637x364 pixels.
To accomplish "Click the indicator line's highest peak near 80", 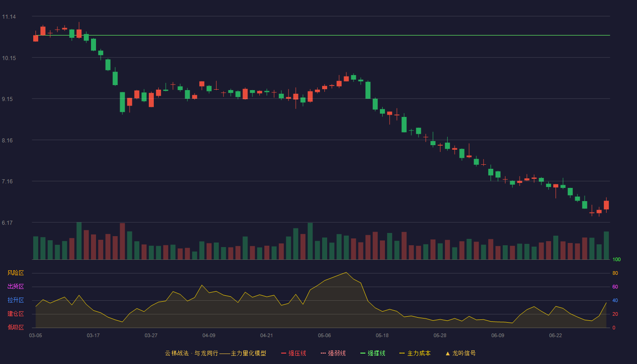I will click(x=346, y=272).
